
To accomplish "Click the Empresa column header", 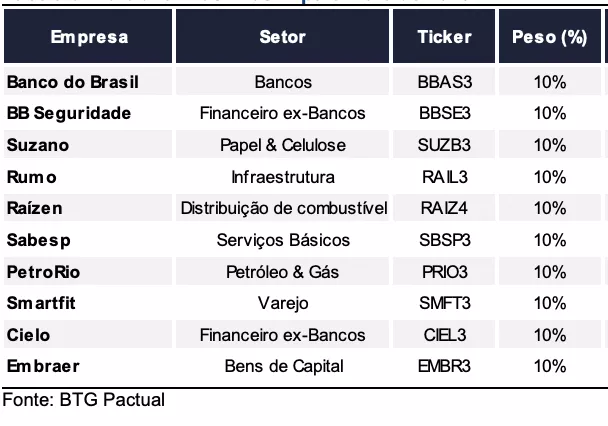I will (x=89, y=37).
